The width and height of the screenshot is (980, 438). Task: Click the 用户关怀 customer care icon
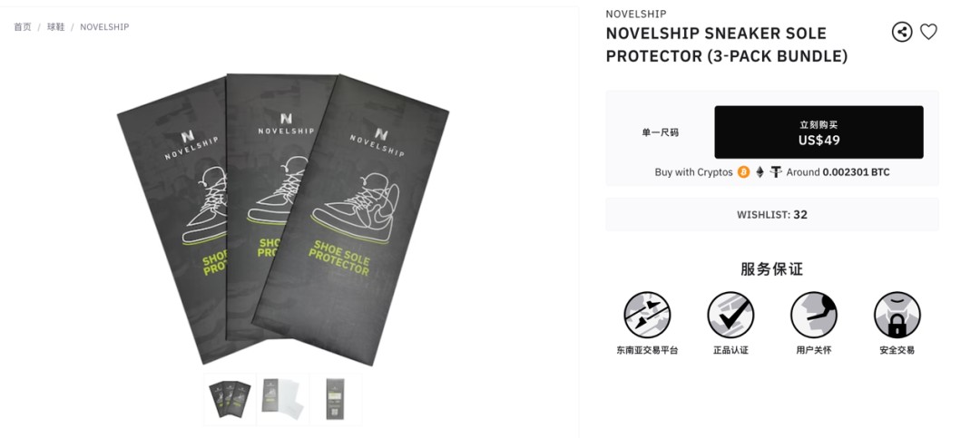pyautogui.click(x=814, y=315)
